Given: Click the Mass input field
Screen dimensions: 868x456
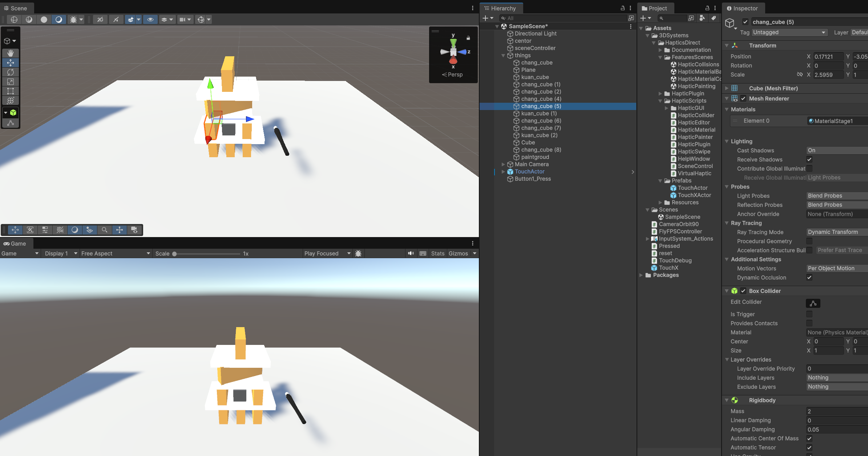Looking at the screenshot, I should [837, 411].
